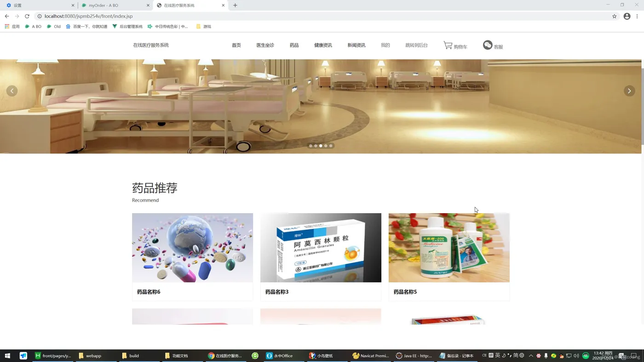
Task: Open the taskbar clock showing 13:42
Action: coord(603,356)
